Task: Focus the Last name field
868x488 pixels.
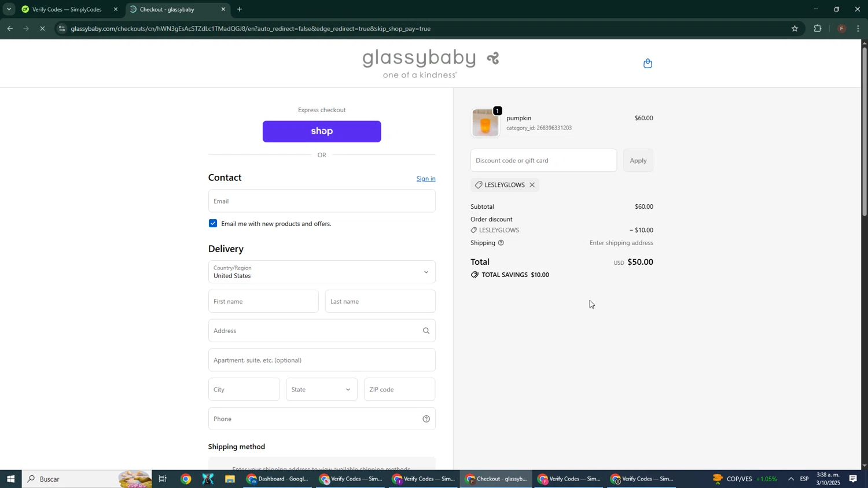Action: pos(380,301)
